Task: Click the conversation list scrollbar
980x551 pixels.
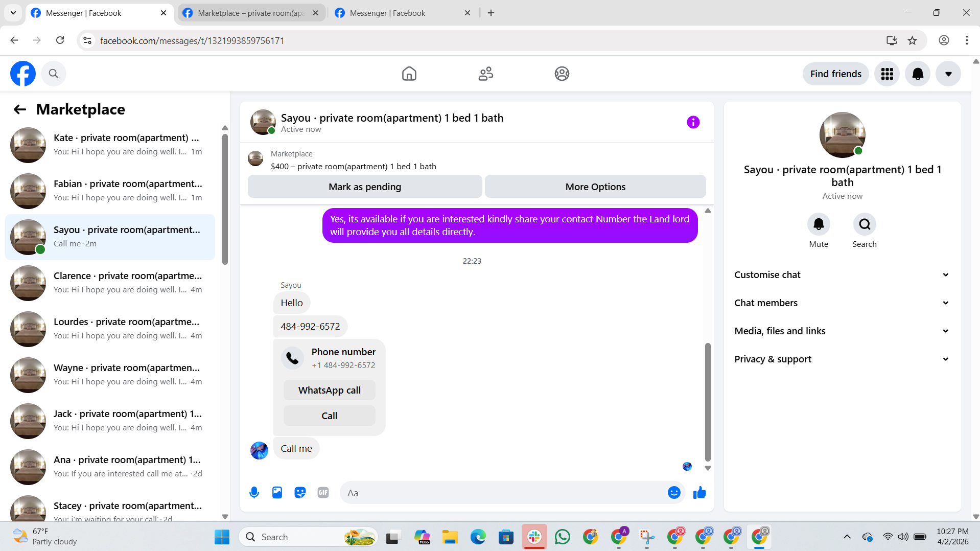Action: point(225,199)
